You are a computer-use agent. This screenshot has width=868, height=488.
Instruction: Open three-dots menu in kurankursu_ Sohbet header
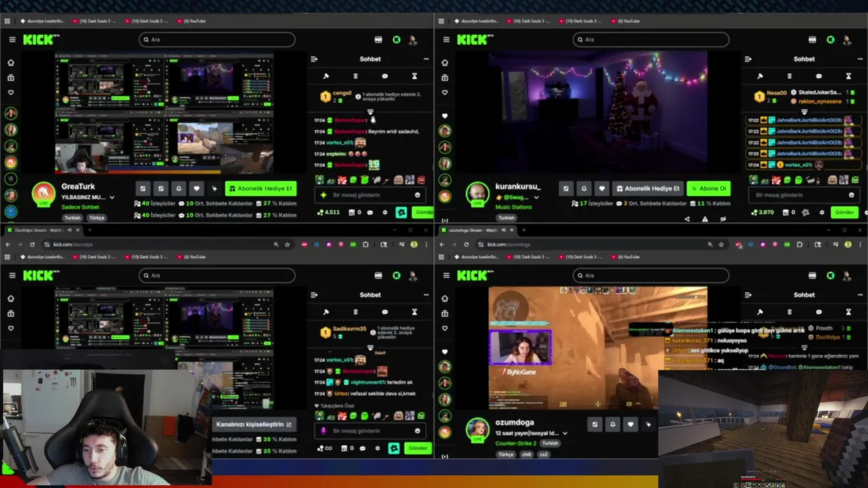(860, 59)
